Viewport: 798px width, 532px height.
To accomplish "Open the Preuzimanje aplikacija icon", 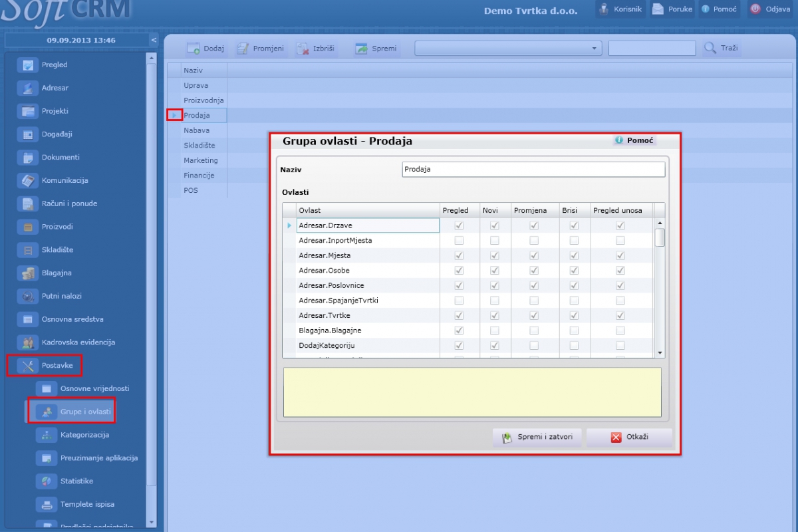I will click(x=46, y=458).
